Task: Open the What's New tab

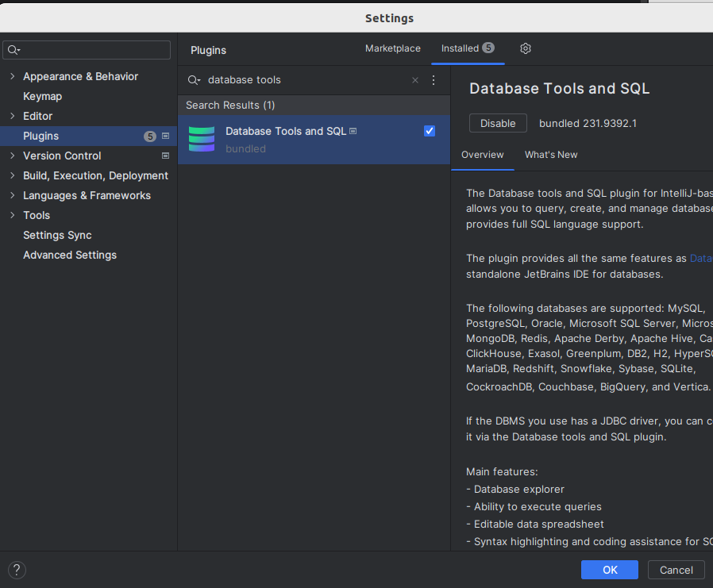Action: 551,155
